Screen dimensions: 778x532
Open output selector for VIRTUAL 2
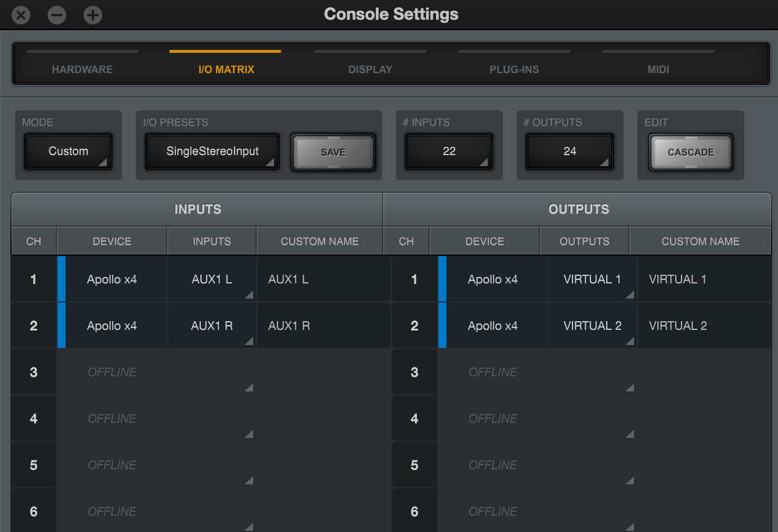coord(592,325)
